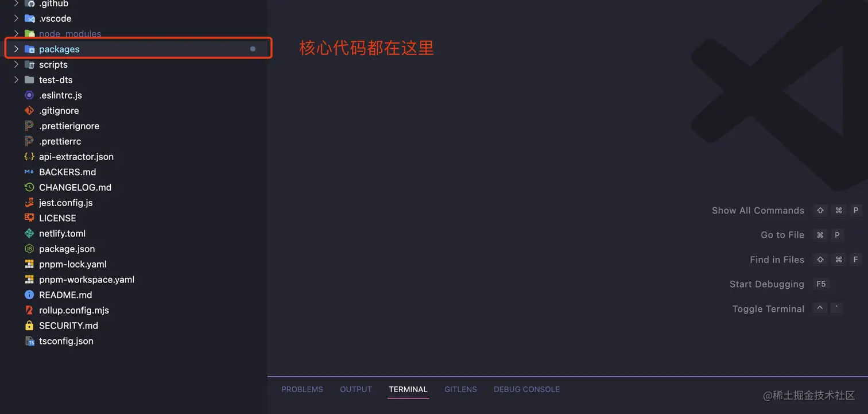Open the pnpm-lock.yaml file
This screenshot has width=868, height=414.
pos(73,264)
